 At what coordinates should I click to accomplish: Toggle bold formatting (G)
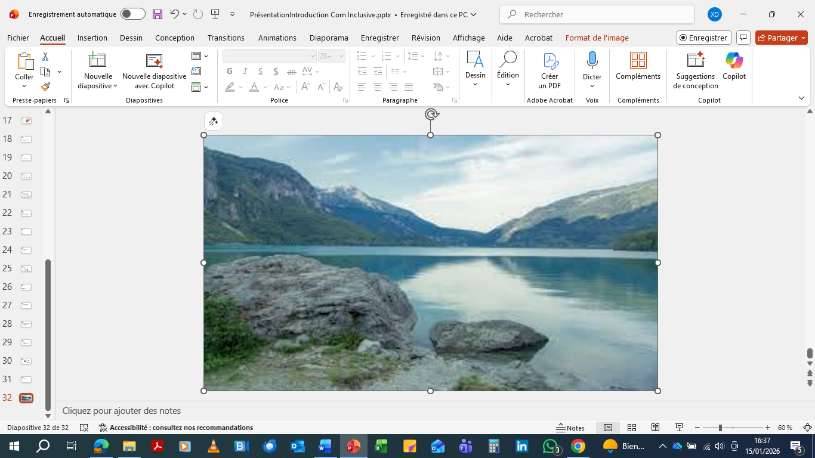(x=229, y=71)
